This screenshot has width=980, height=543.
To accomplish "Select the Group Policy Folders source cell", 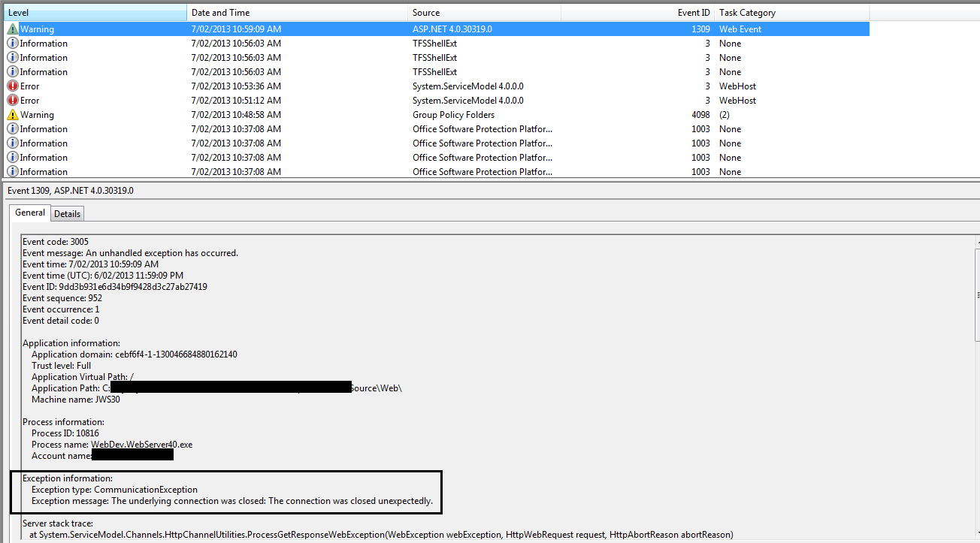I will pyautogui.click(x=453, y=115).
